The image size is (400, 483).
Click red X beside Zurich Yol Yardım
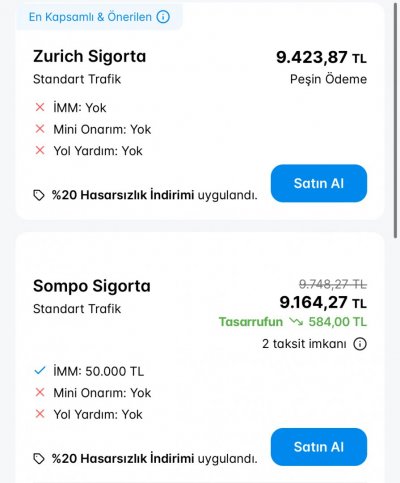coord(40,150)
